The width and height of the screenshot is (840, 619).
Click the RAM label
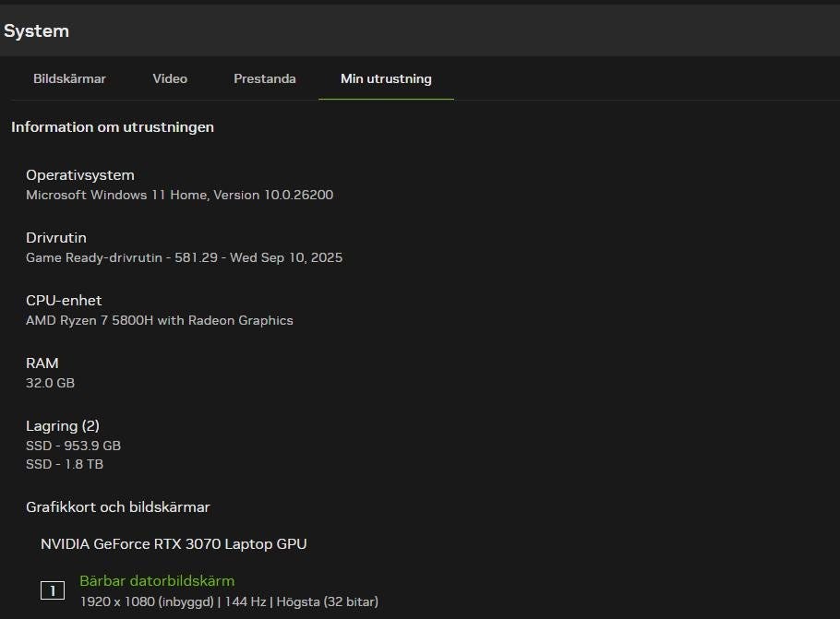(42, 363)
